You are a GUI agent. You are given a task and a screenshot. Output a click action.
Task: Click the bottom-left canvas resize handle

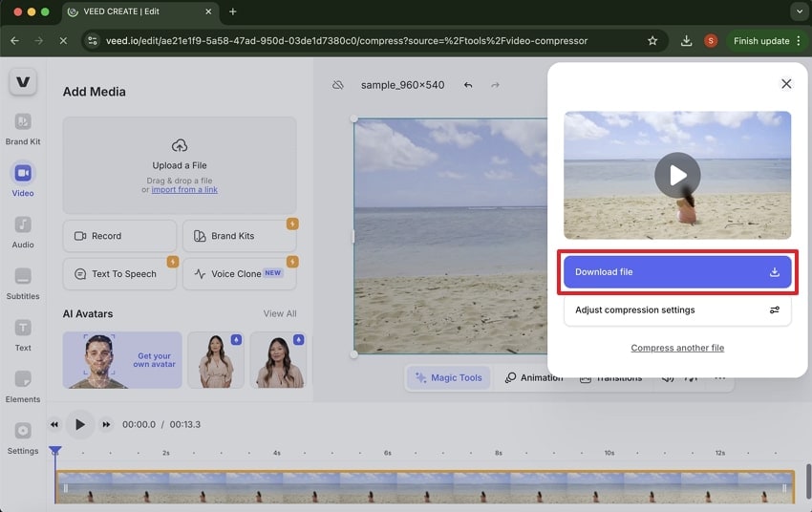click(354, 354)
